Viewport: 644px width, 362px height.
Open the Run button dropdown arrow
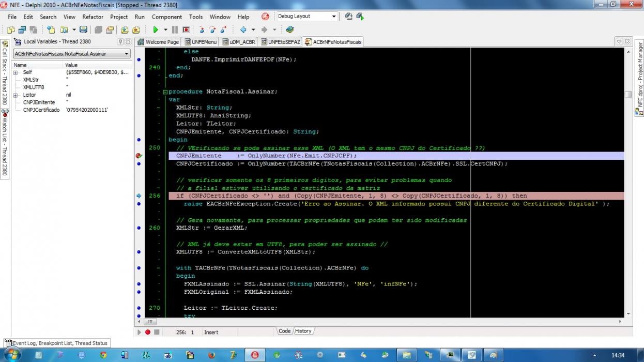(x=165, y=30)
